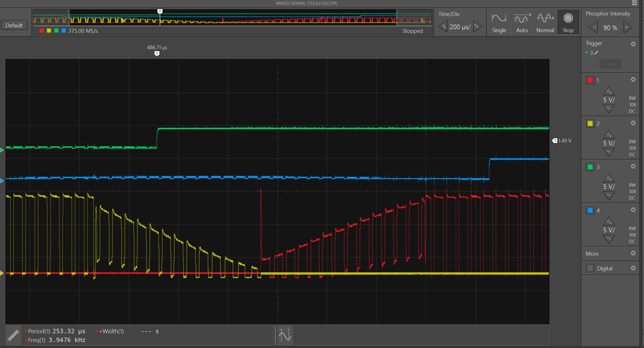The width and height of the screenshot is (644, 348).
Task: Open the hamburger menu at top right
Action: click(x=634, y=3)
